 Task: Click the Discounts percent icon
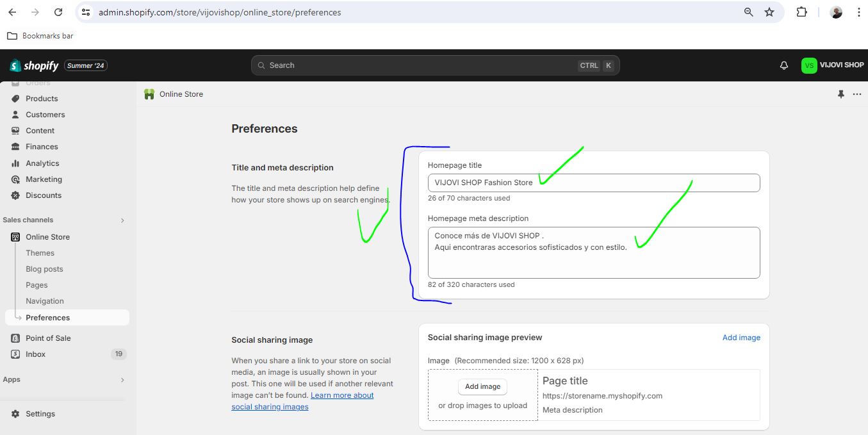tap(15, 195)
